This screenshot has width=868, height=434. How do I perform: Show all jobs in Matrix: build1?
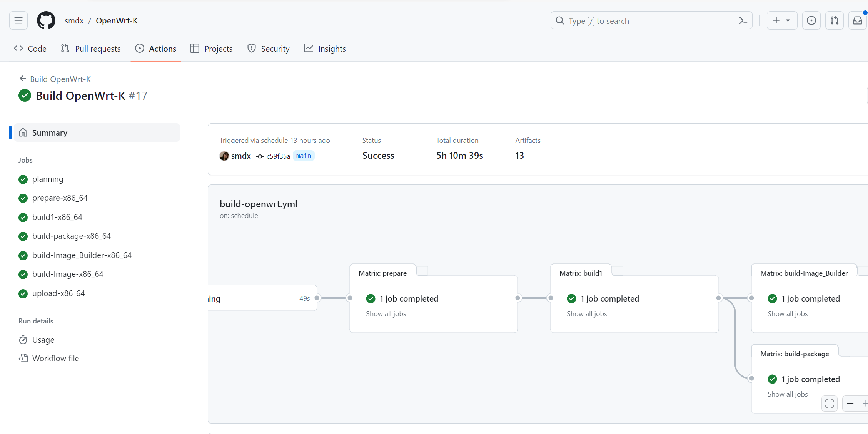[587, 313]
